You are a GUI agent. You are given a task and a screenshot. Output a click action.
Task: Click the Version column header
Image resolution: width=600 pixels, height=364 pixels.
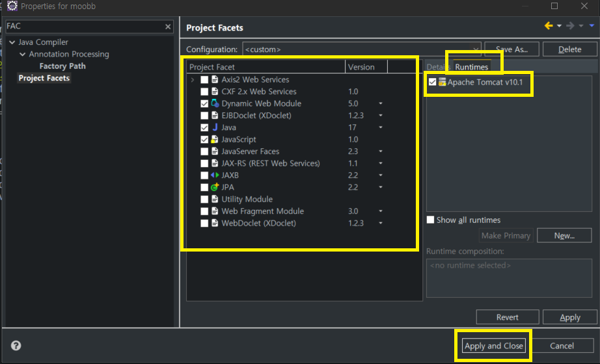(x=366, y=67)
